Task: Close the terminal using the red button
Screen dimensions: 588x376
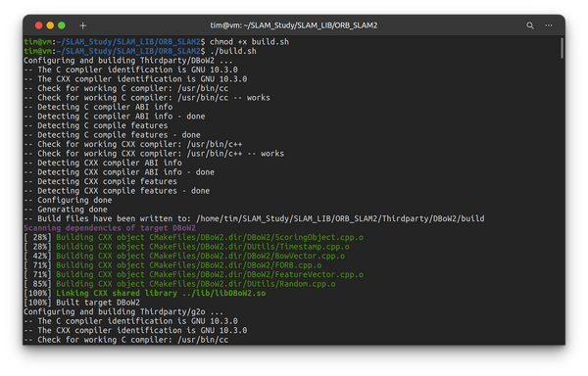Action: point(38,25)
